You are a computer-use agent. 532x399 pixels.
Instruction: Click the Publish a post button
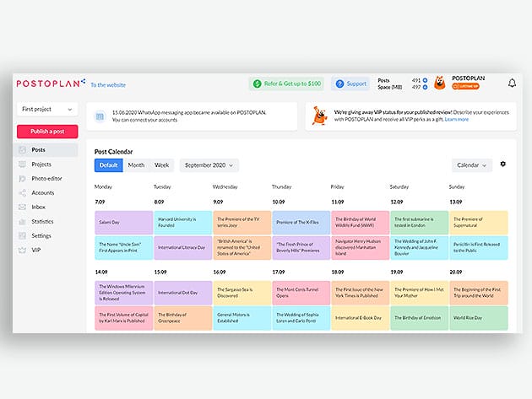point(46,132)
